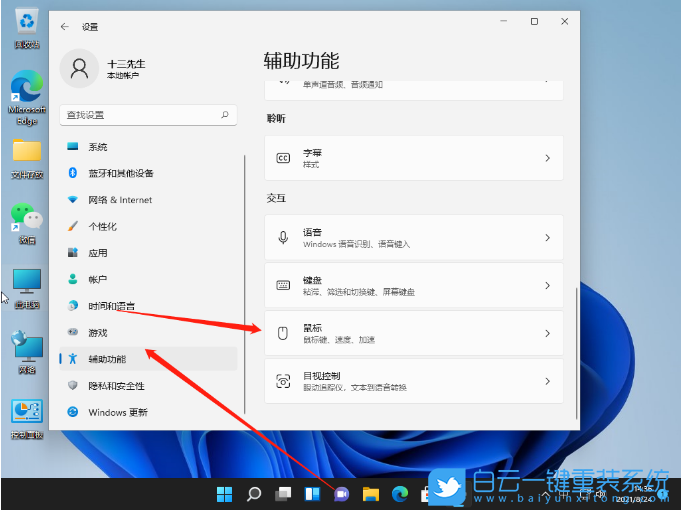The image size is (681, 511).
Task: Select the Recycle Bin desktop icon
Action: click(27, 29)
